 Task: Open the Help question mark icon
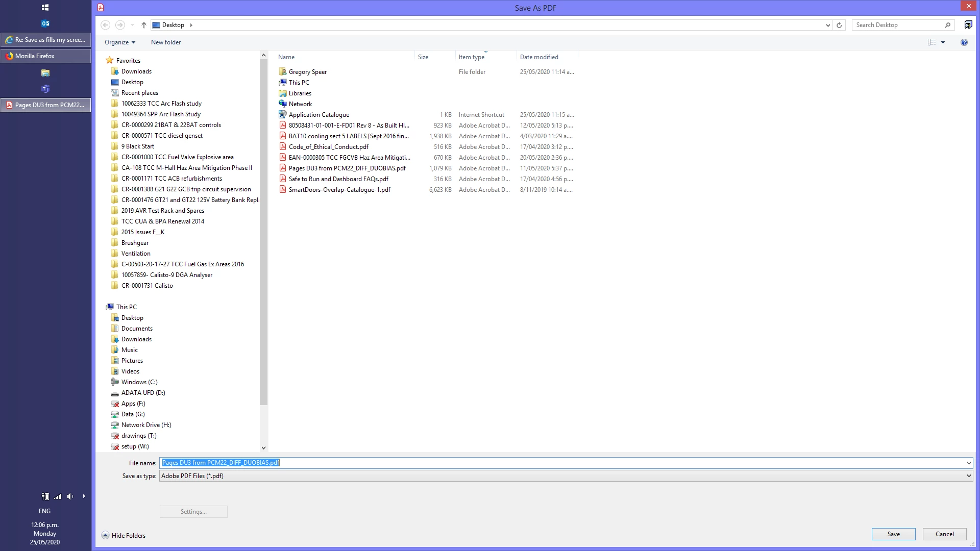tap(964, 42)
